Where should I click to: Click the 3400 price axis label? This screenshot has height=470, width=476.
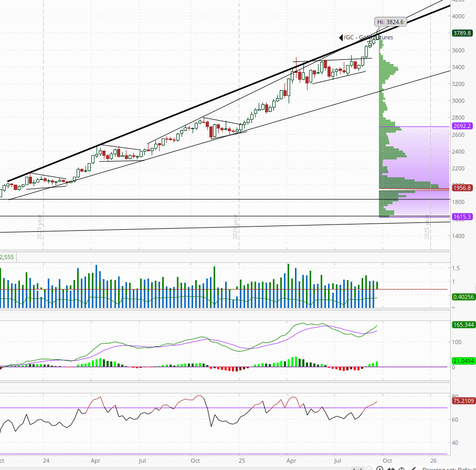[x=458, y=67]
